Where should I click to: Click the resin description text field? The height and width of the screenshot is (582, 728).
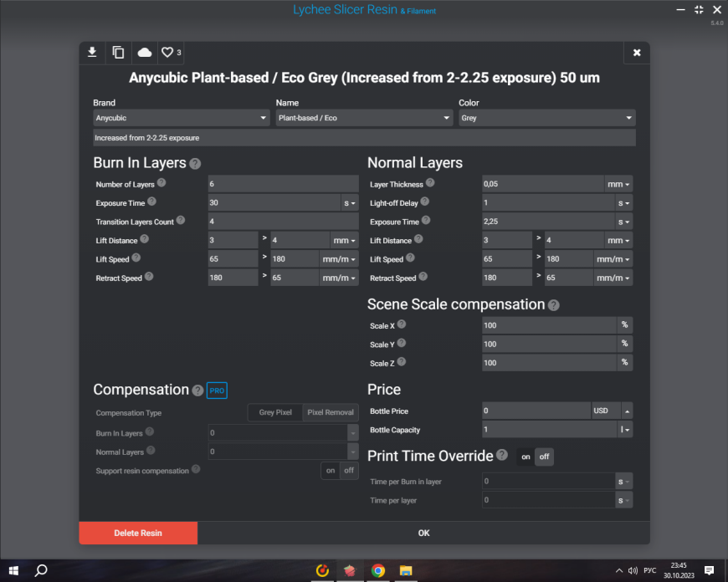(365, 138)
